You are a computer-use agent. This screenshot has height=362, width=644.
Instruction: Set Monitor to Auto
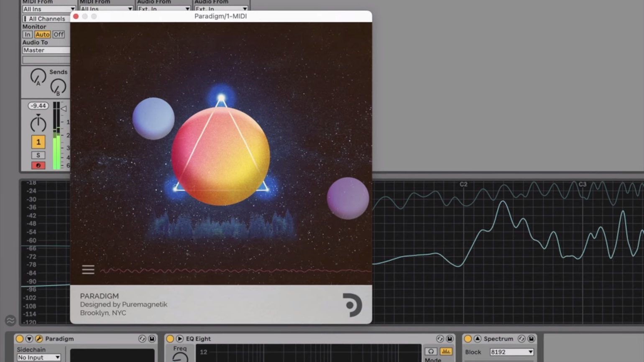tap(42, 34)
